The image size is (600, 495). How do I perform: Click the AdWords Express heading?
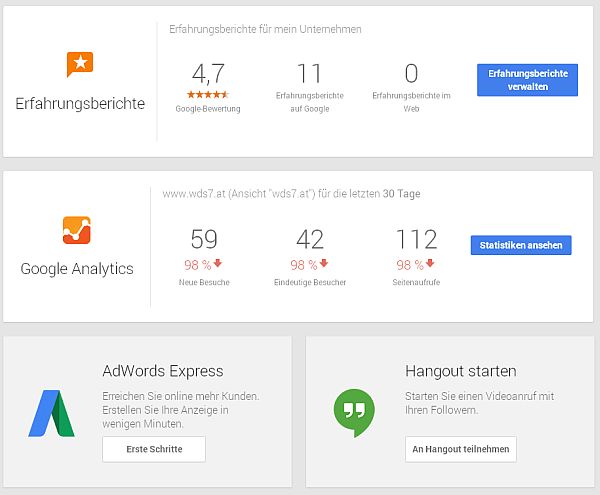coord(163,371)
